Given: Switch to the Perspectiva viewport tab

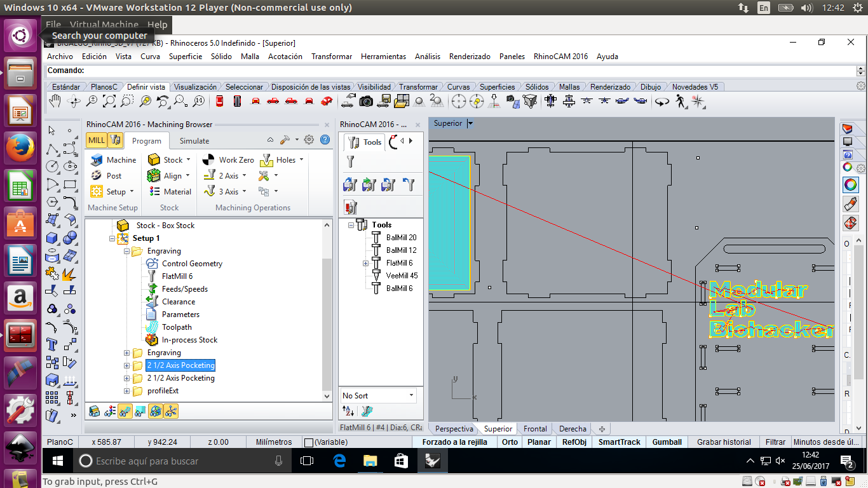Looking at the screenshot, I should click(454, 429).
